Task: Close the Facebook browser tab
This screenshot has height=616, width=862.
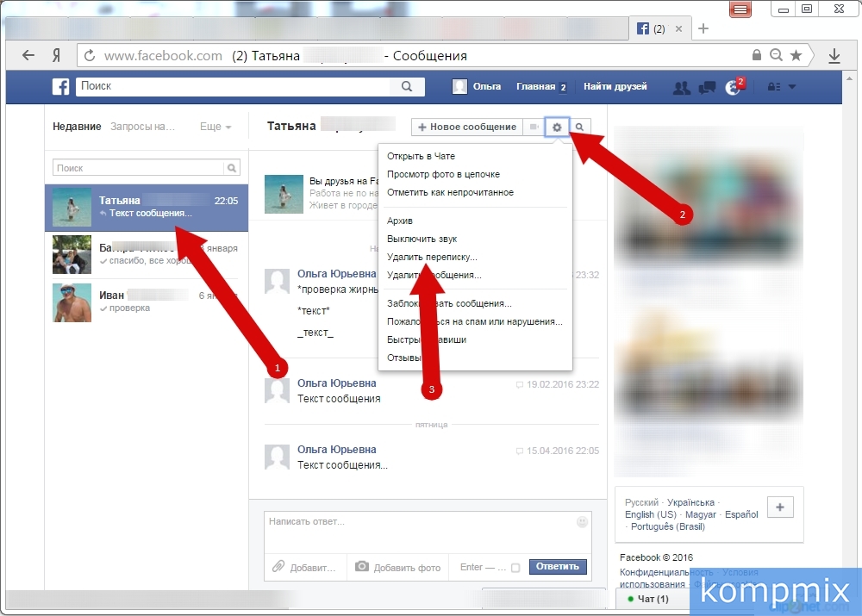Action: tap(679, 29)
